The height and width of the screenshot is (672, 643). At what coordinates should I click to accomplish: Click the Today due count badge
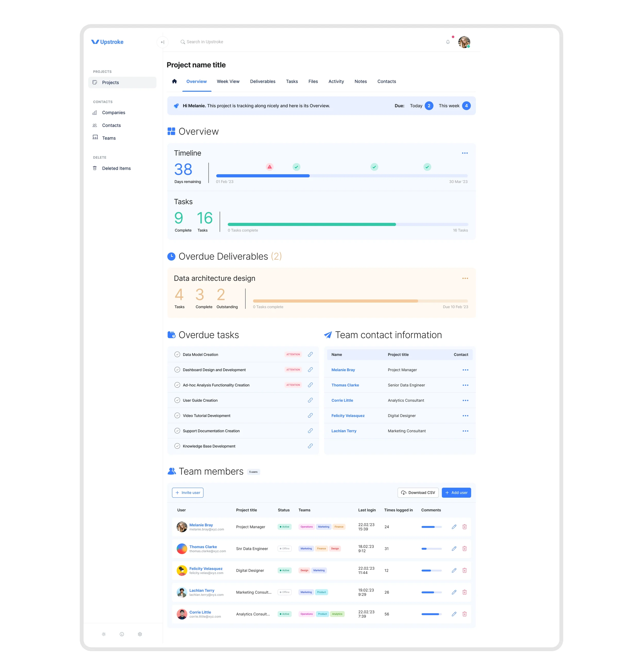(x=429, y=105)
